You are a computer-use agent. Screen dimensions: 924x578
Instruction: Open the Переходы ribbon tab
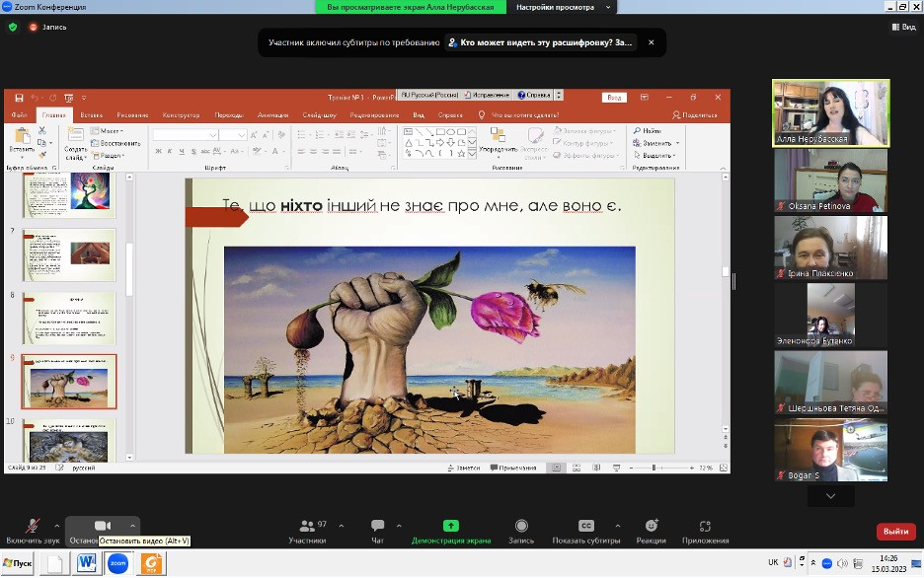[229, 114]
